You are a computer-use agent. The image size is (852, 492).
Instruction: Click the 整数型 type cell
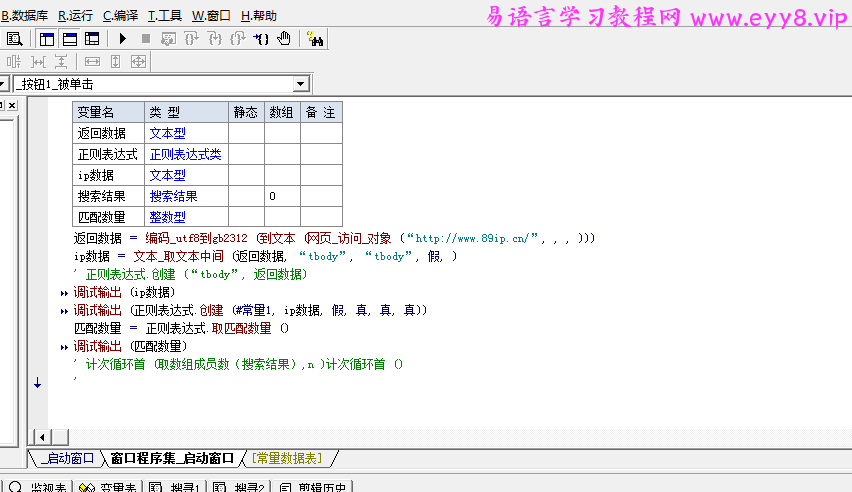[186, 217]
